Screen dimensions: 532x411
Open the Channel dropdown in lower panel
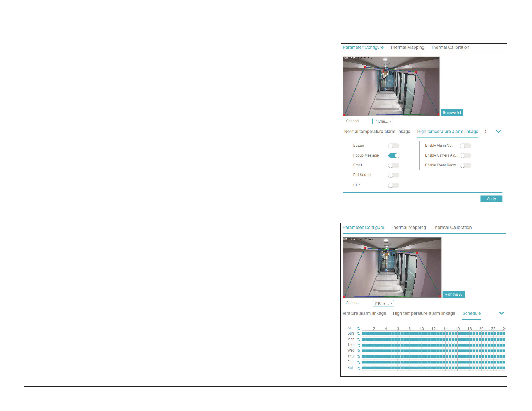(383, 303)
